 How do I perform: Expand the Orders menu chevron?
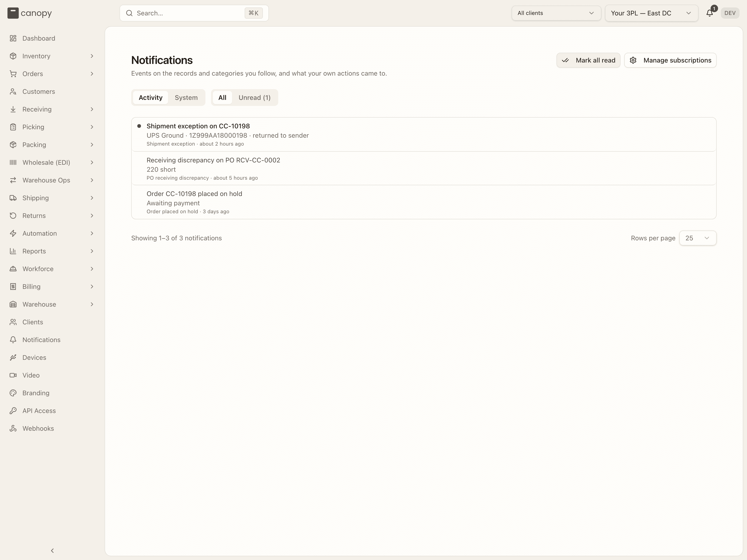tap(92, 73)
